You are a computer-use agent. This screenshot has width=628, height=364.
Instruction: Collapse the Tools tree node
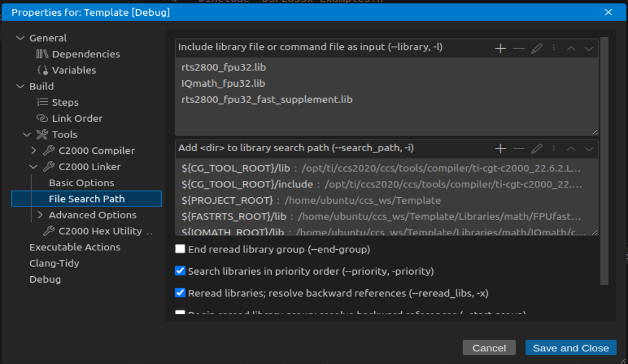coord(27,134)
